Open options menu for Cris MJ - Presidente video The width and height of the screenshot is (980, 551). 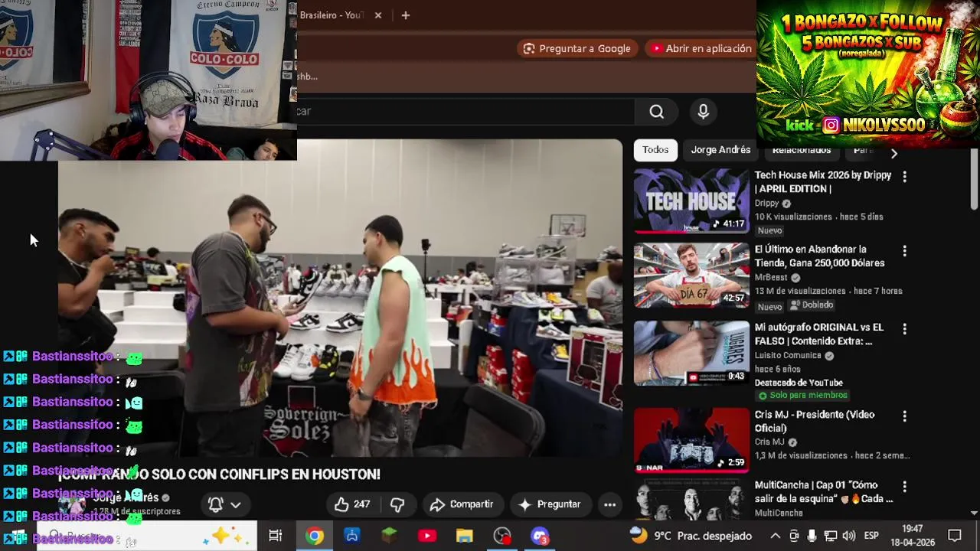[x=904, y=416]
